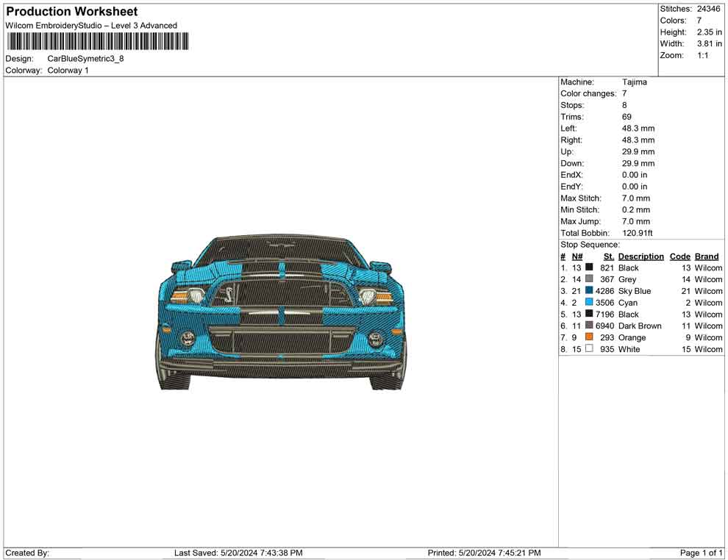This screenshot has height=560, width=728.
Task: Select the Dark Brown color chip
Action: click(x=589, y=325)
